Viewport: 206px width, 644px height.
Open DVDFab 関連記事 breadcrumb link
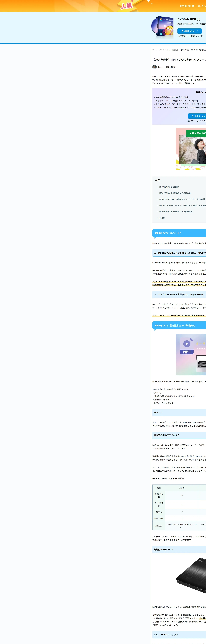173,50
